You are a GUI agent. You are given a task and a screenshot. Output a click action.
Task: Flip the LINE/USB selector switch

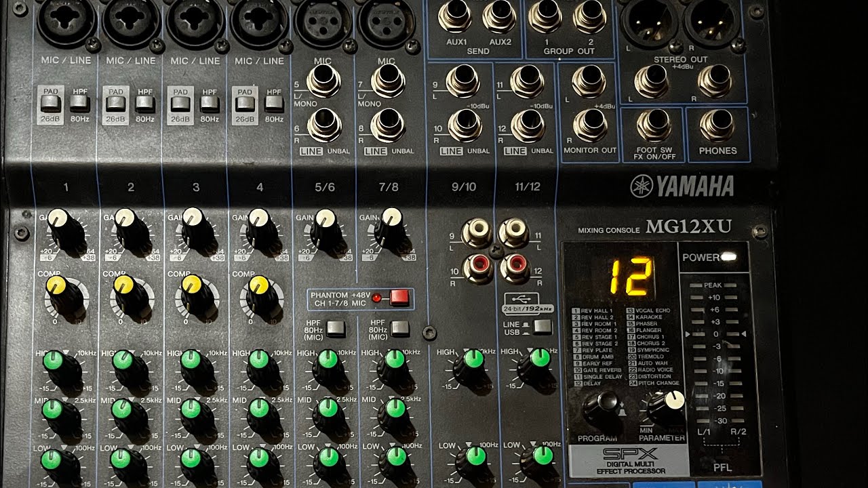coord(542,327)
